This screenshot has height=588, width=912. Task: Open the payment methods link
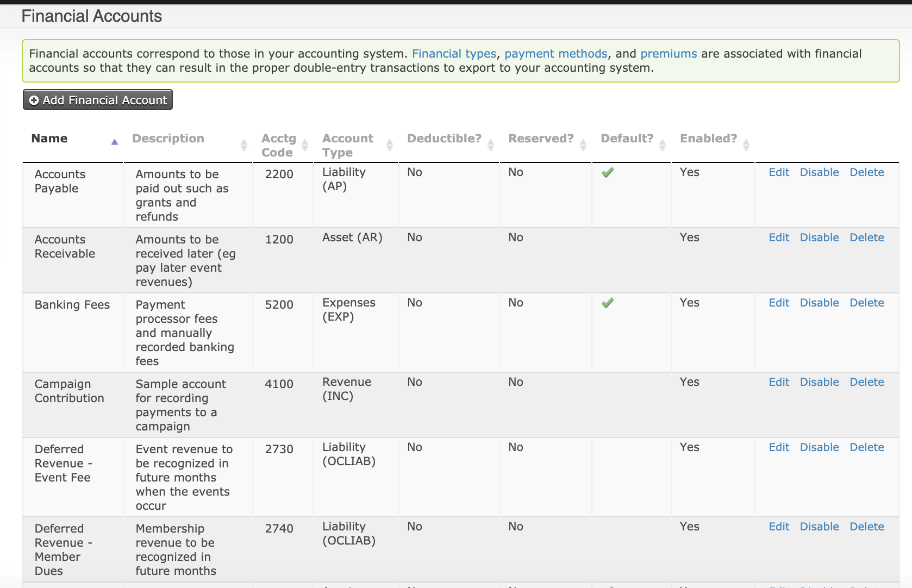pyautogui.click(x=556, y=53)
